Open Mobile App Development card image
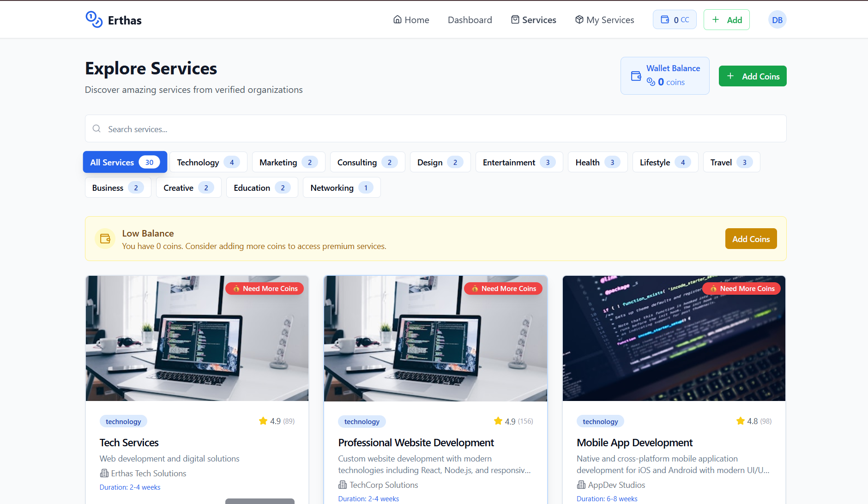The image size is (868, 504). coord(674,338)
